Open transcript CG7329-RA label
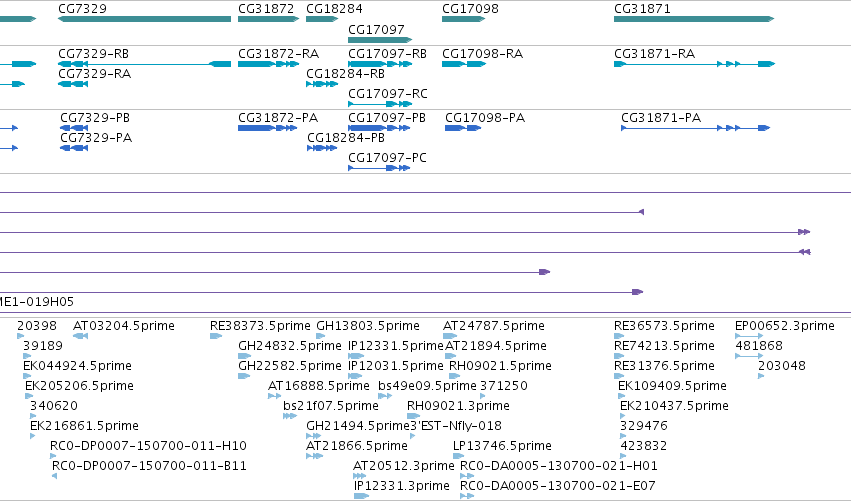This screenshot has width=851, height=501. [94, 74]
